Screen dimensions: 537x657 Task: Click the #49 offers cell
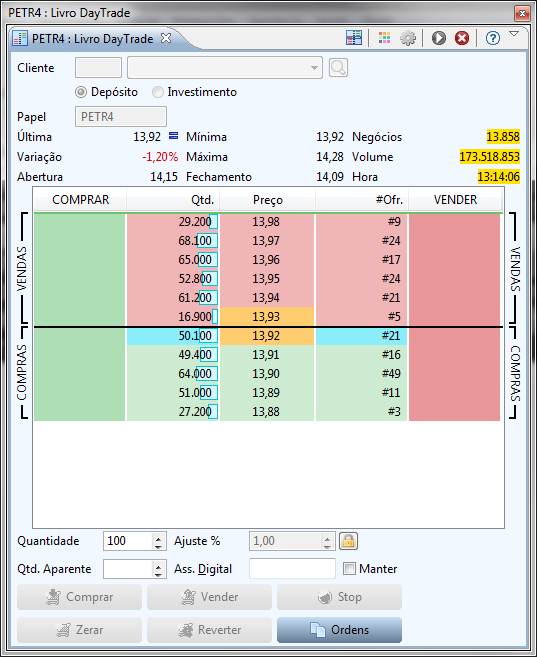pyautogui.click(x=361, y=374)
